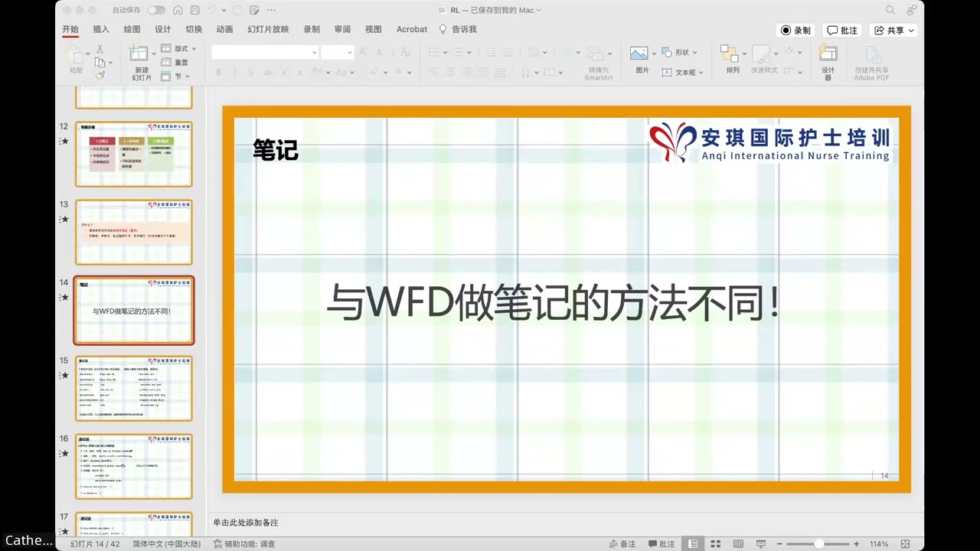Click the 图片 picture icon
The height and width of the screenshot is (551, 980).
pos(639,53)
